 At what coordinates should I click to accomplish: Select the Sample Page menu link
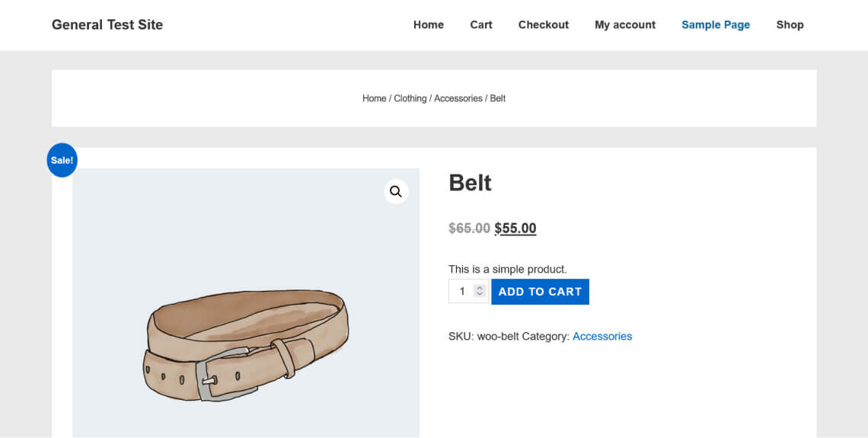(x=715, y=24)
